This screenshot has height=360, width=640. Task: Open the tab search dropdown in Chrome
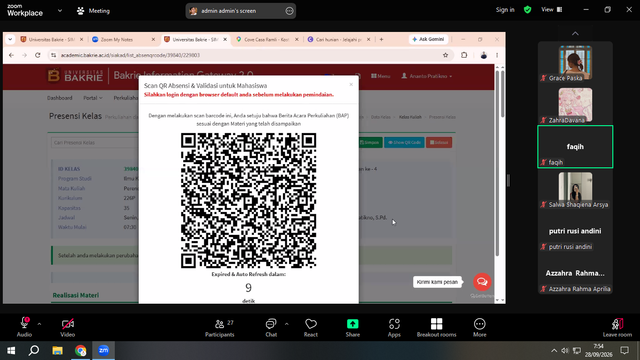(x=10, y=39)
